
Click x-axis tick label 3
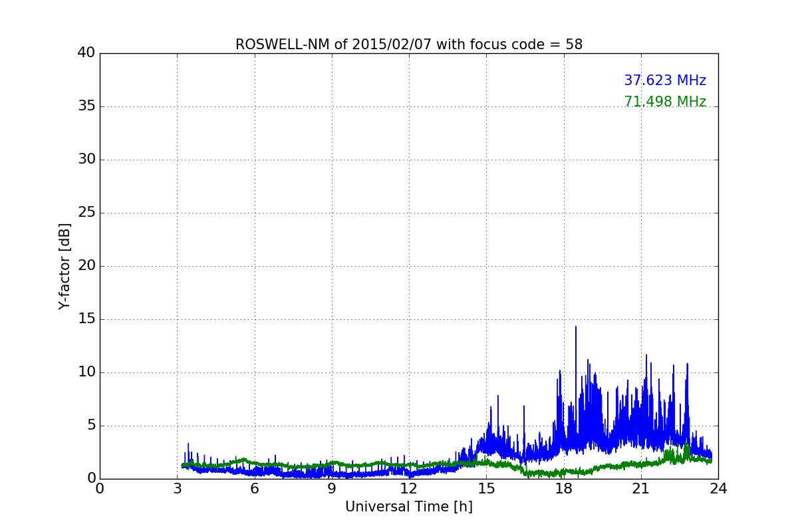point(177,489)
